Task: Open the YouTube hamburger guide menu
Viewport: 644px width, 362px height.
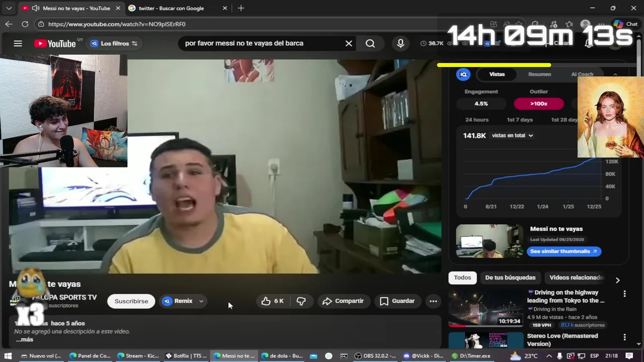Action: [x=18, y=43]
